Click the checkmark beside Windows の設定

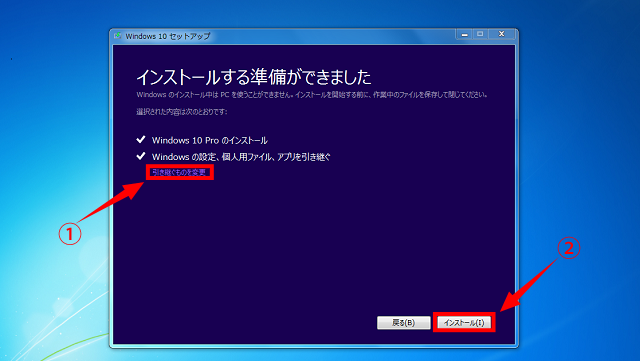pos(141,156)
